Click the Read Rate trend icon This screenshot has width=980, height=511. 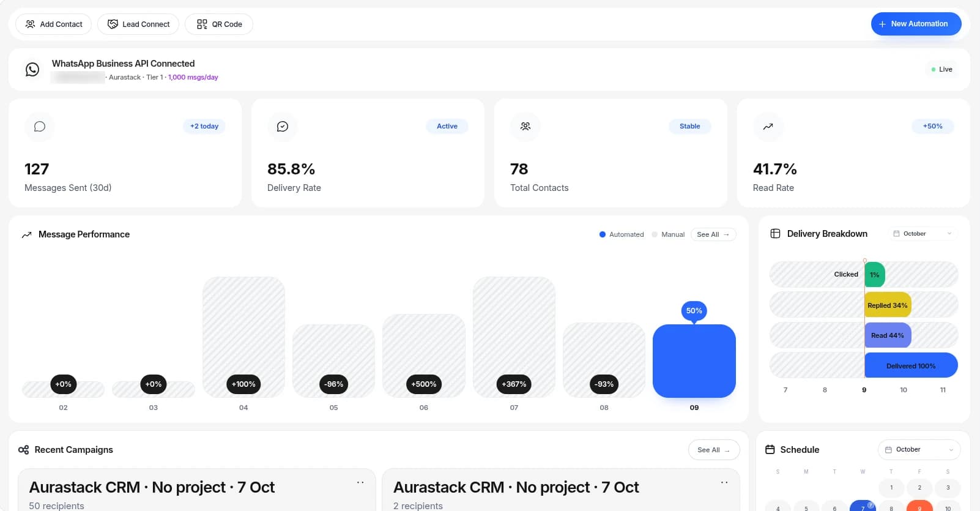click(768, 126)
